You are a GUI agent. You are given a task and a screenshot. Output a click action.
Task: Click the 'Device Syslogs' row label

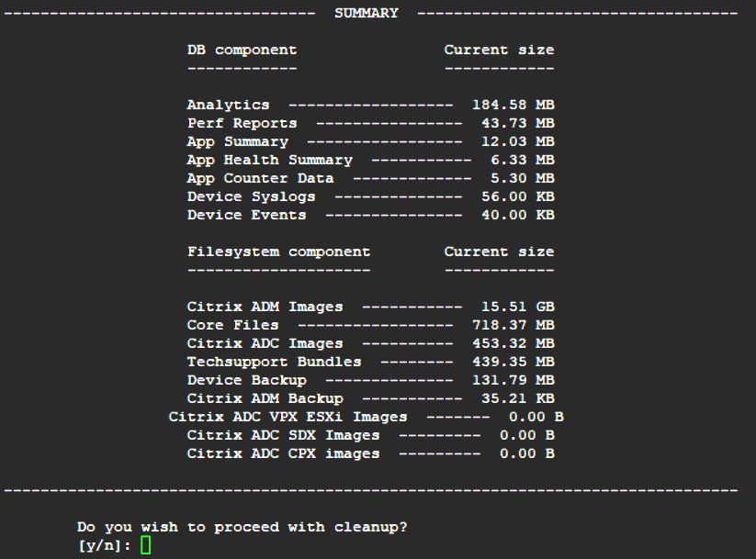[x=251, y=196]
